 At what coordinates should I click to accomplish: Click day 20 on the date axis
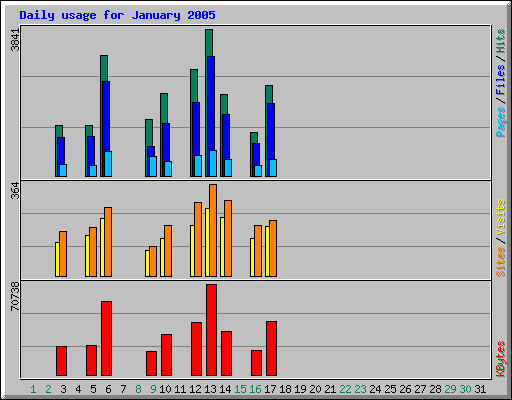(315, 389)
